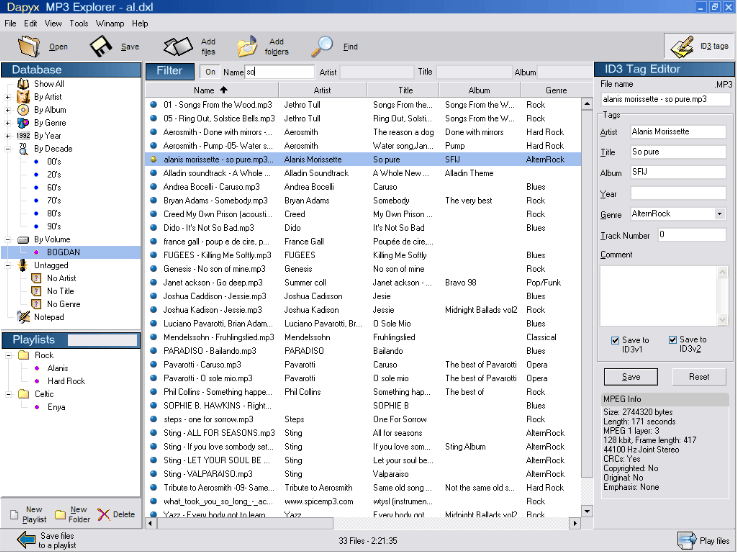Open the Genre dropdown in tag editor
Image resolution: width=737 pixels, height=552 pixels.
(720, 213)
